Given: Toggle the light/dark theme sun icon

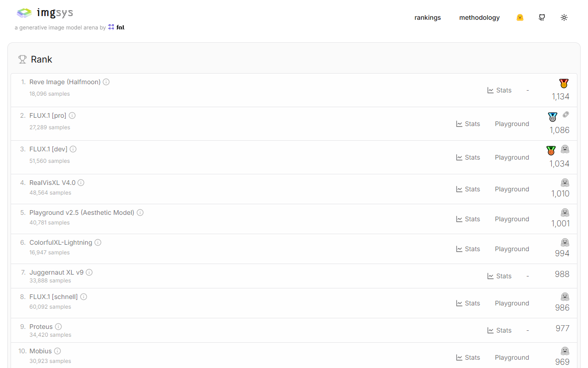Looking at the screenshot, I should point(564,17).
